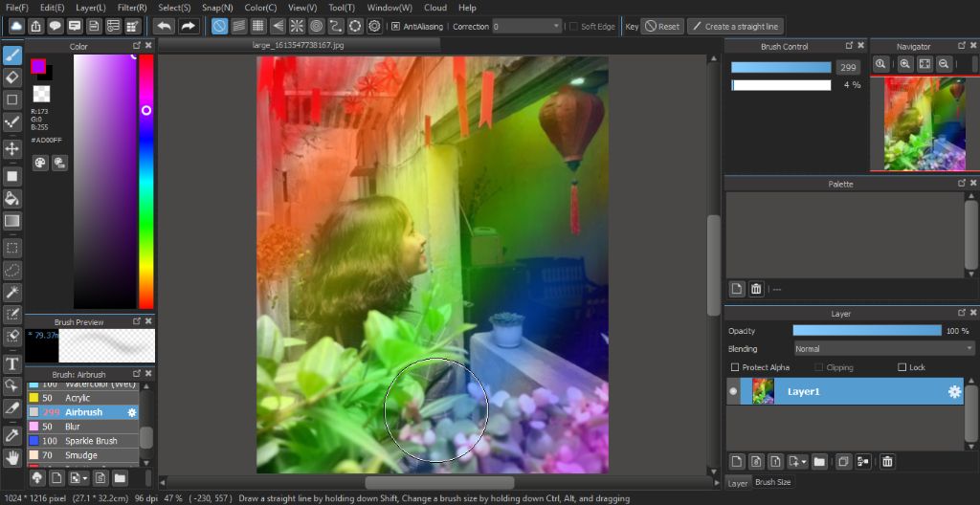Click Create a straight line button
980x505 pixels.
click(736, 26)
